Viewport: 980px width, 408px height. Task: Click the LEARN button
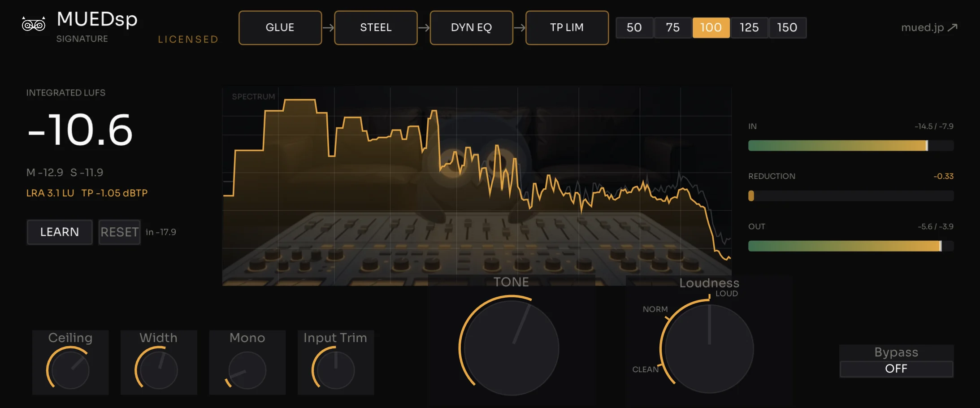point(60,232)
